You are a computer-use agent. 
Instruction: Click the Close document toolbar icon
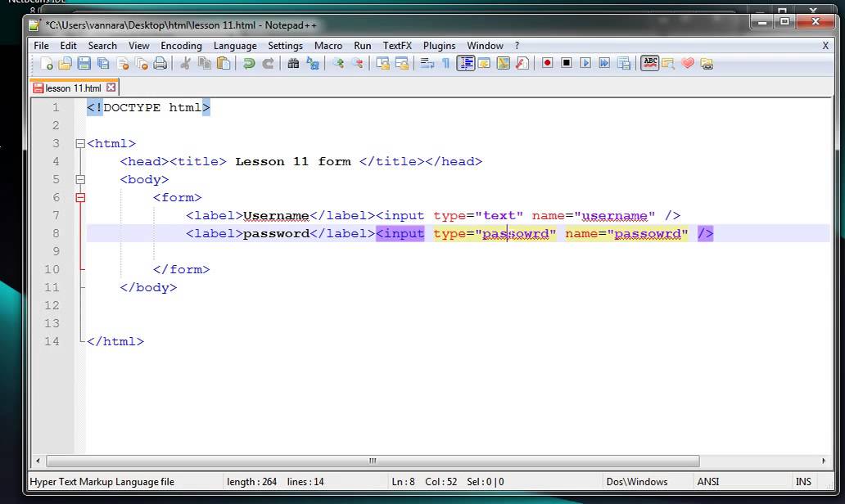pyautogui.click(x=122, y=64)
